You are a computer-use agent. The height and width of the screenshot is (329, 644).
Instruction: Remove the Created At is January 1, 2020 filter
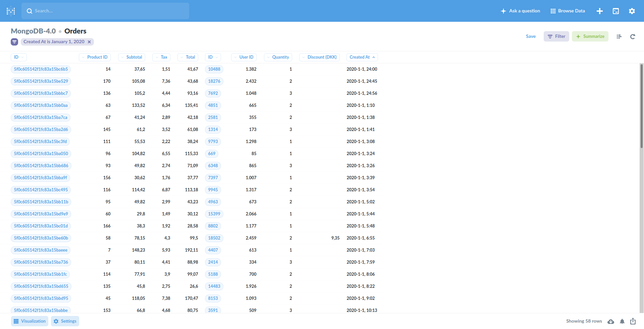[x=89, y=42]
